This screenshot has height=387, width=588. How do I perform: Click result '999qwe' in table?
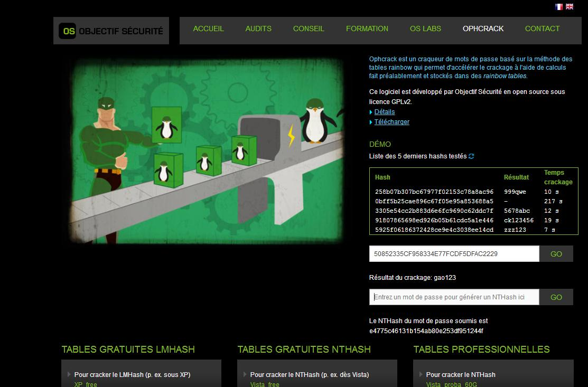click(x=515, y=192)
